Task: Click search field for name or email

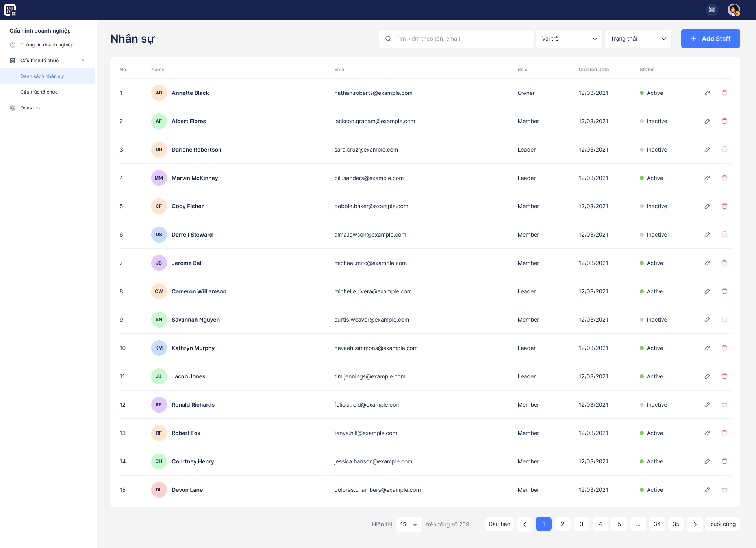Action: (457, 39)
